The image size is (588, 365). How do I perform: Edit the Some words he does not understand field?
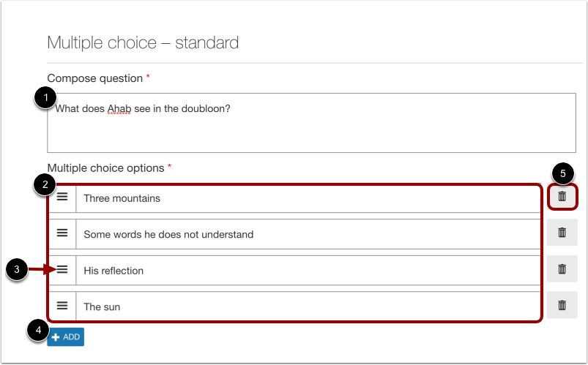308,234
